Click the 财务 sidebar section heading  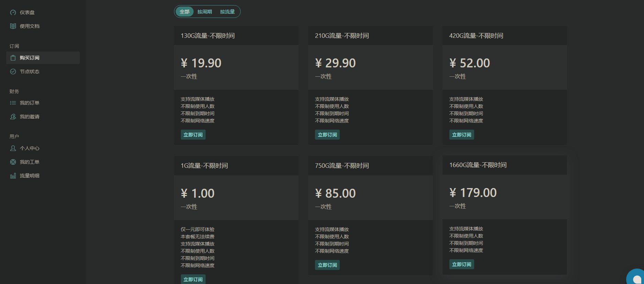[x=14, y=91]
